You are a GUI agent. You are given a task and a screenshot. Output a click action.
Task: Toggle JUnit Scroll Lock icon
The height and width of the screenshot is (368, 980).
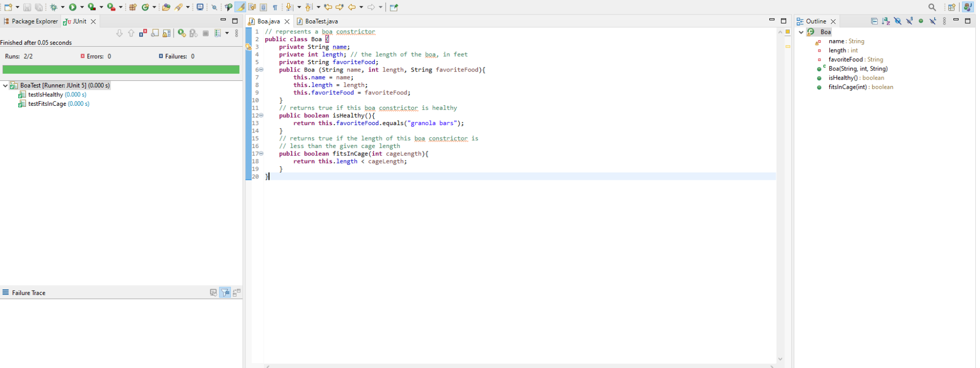(x=166, y=33)
